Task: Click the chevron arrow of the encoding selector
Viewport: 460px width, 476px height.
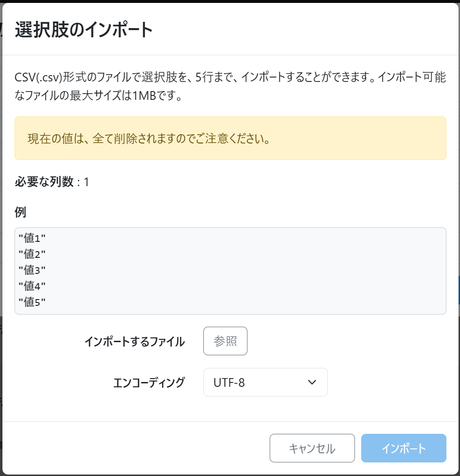Action: 312,382
